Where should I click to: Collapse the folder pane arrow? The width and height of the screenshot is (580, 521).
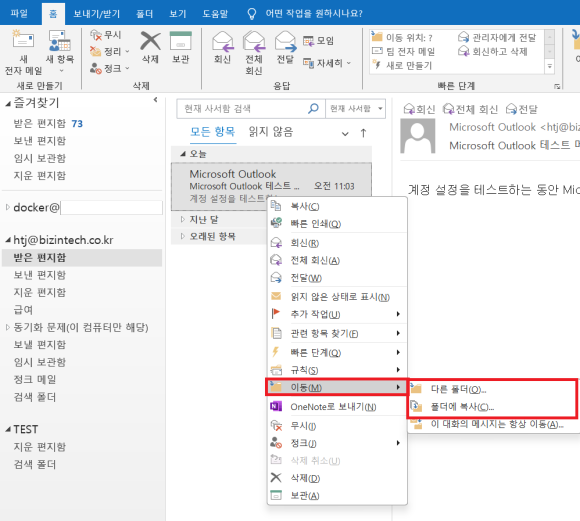pos(155,100)
